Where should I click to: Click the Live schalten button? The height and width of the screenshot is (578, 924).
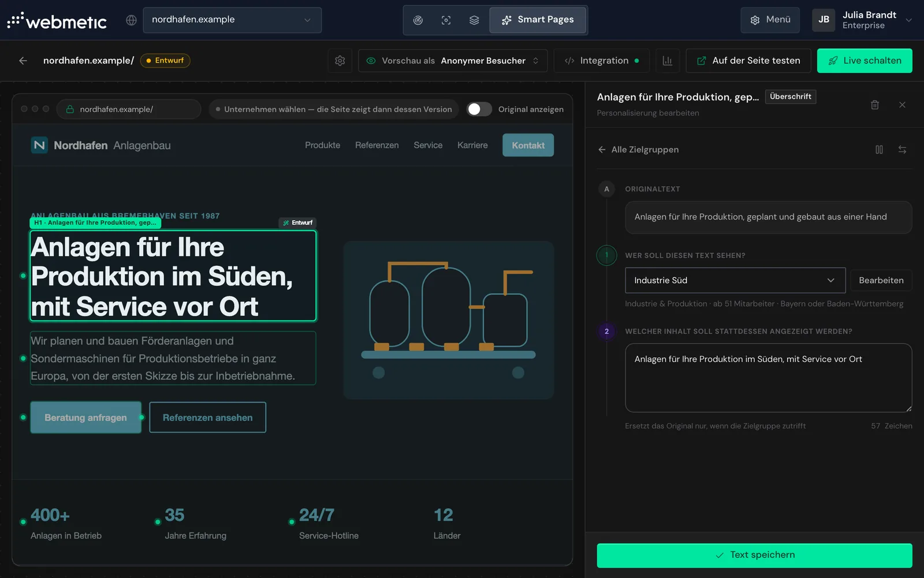coord(865,61)
